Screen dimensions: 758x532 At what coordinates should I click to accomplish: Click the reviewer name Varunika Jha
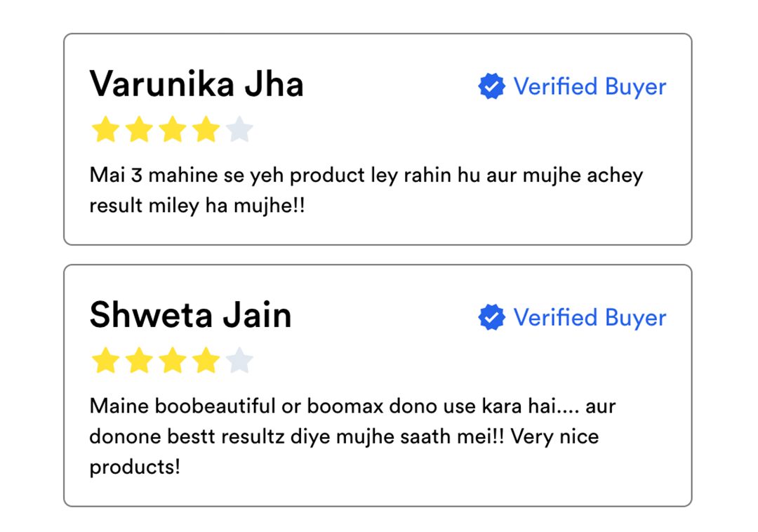point(197,85)
